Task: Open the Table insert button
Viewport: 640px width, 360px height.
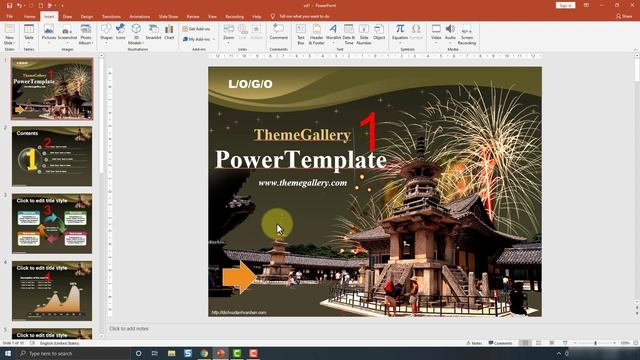Action: [x=29, y=33]
